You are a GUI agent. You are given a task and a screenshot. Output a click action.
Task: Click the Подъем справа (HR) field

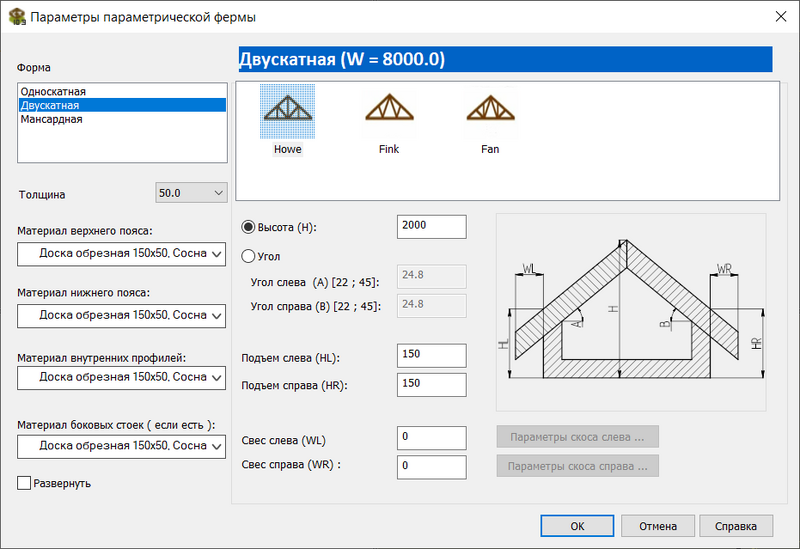[x=432, y=385]
